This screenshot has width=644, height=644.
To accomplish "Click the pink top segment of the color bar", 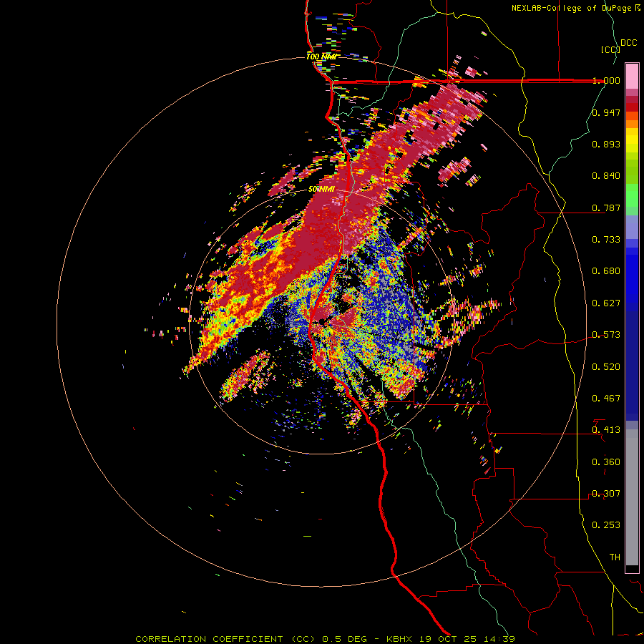I will (632, 77).
